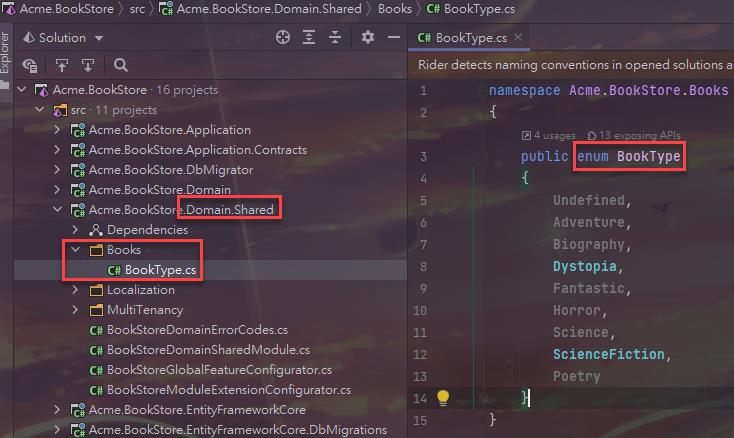Click the Collapse All icon in Solution toolbar
Screen dimensions: 734x438
pos(335,37)
